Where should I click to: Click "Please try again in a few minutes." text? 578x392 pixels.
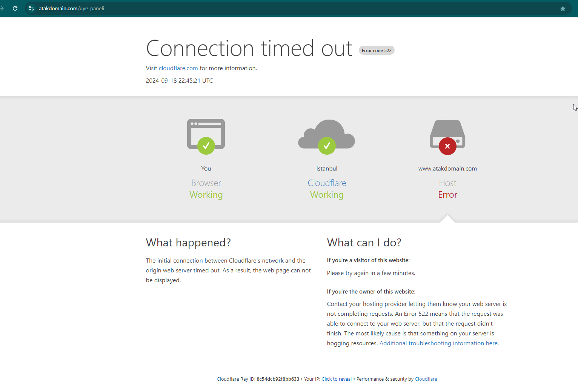tap(371, 273)
